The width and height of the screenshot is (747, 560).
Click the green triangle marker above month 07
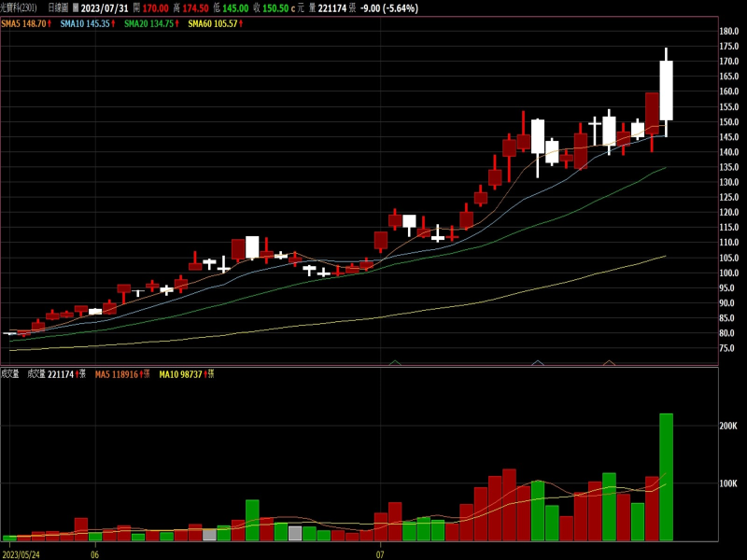pyautogui.click(x=395, y=362)
